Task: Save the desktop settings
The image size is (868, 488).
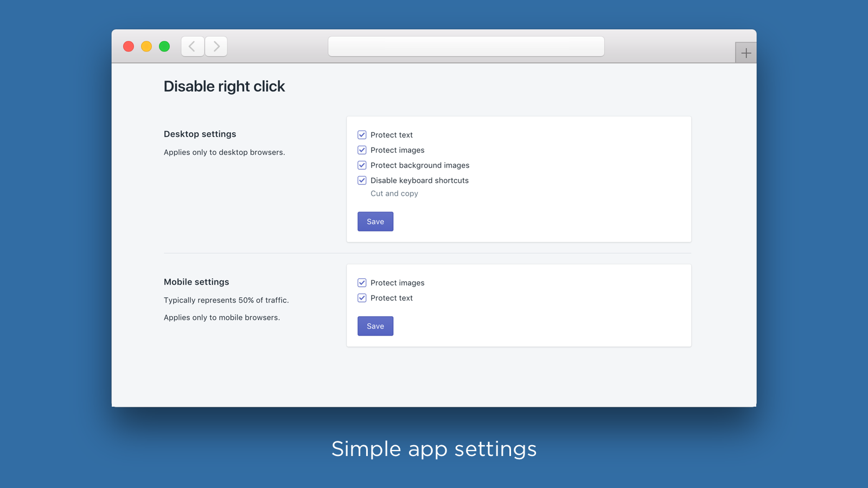Action: tap(375, 222)
